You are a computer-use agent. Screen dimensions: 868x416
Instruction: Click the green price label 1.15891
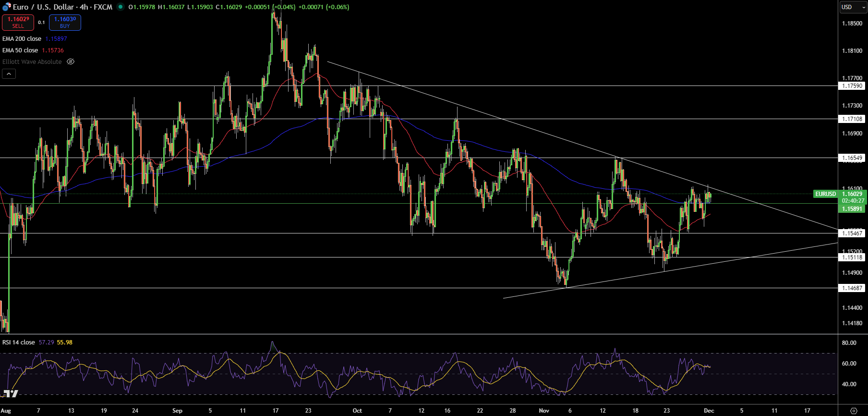pos(852,208)
